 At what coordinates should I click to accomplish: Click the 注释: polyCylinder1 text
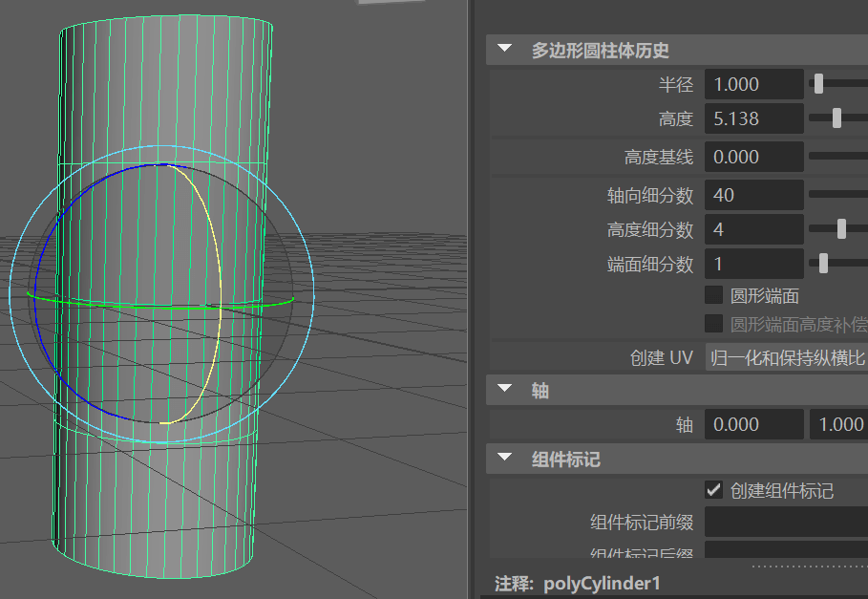[x=578, y=584]
